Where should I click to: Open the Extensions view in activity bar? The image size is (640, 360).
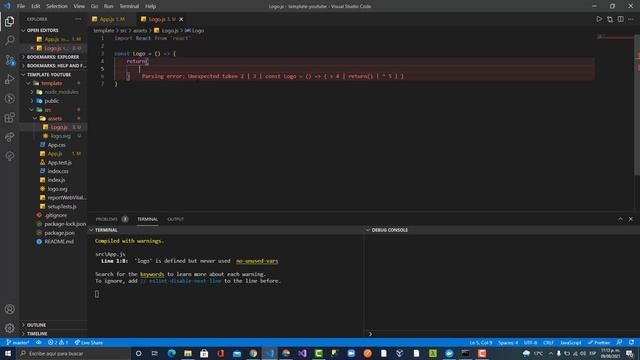[x=9, y=118]
